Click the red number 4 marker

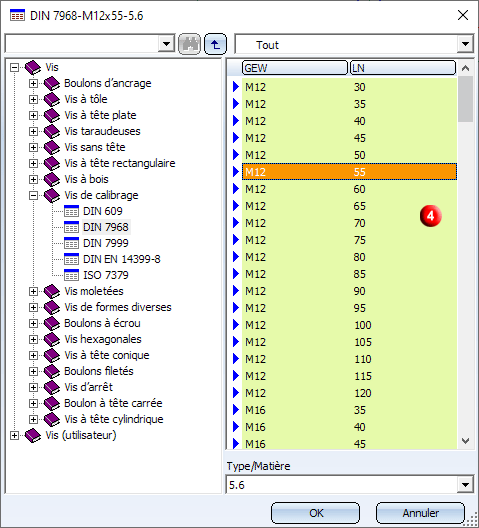click(x=430, y=216)
